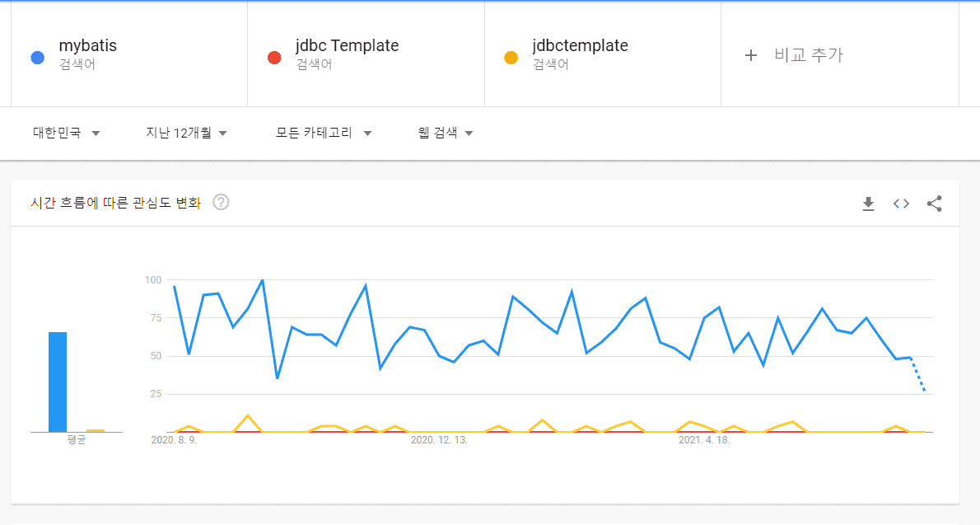Edit the jdbc Template search term

pos(347,46)
